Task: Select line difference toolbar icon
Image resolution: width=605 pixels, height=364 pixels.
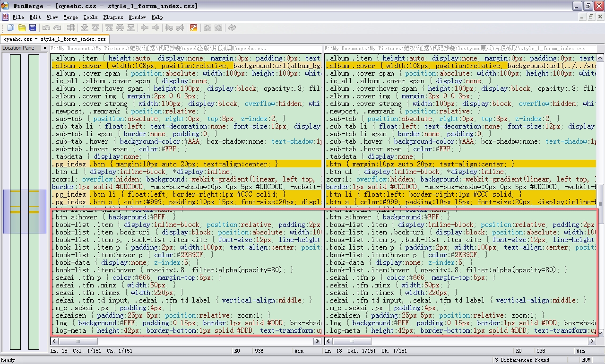Action: point(71,28)
